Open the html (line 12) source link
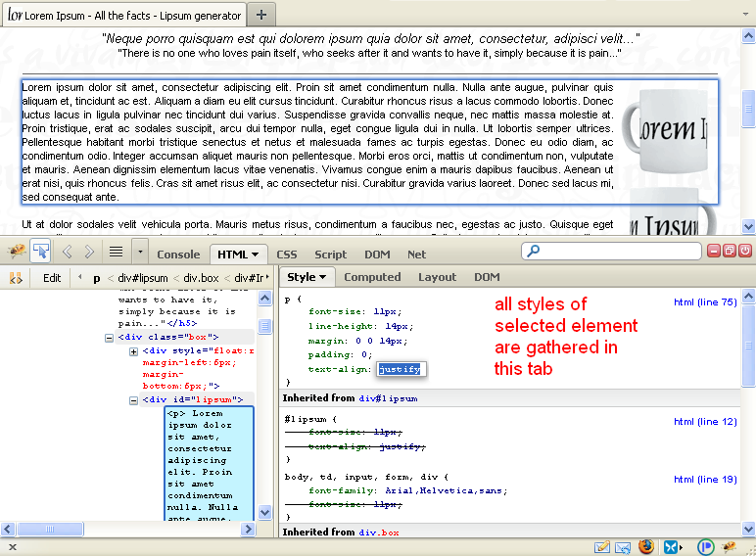The height and width of the screenshot is (556, 756). 705,422
